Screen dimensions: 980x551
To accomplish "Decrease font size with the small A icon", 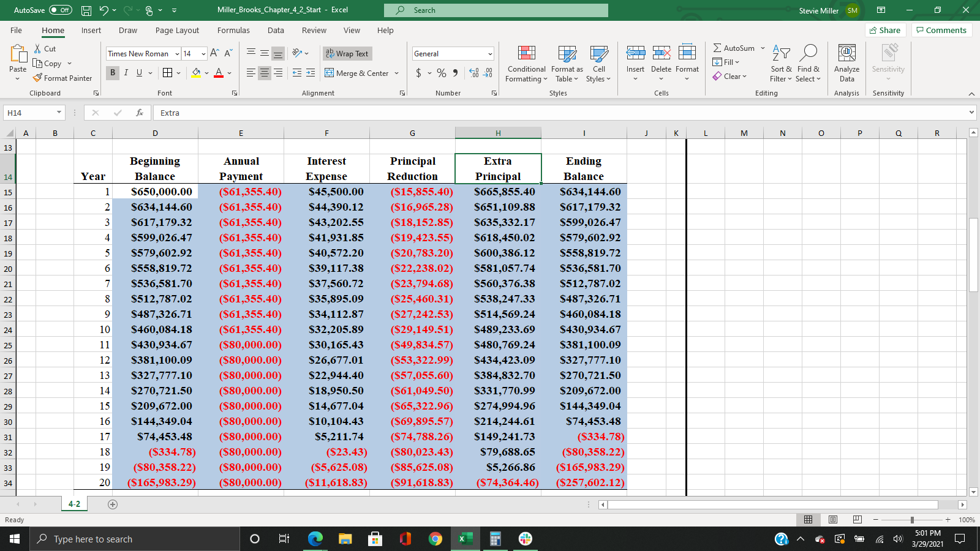I will (x=228, y=53).
